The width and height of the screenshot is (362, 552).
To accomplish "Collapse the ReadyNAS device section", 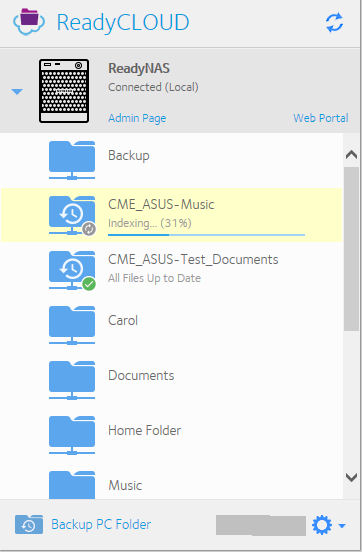I will coord(17,92).
